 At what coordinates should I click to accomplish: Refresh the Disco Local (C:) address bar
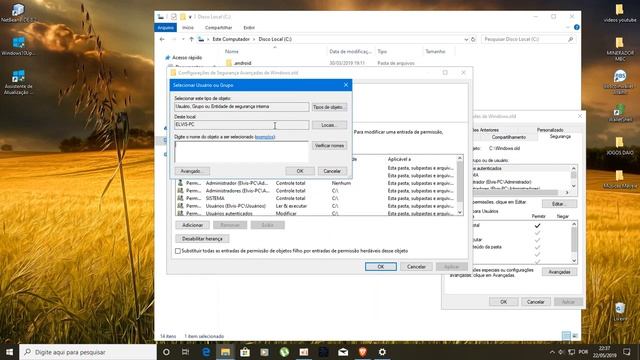click(x=473, y=39)
